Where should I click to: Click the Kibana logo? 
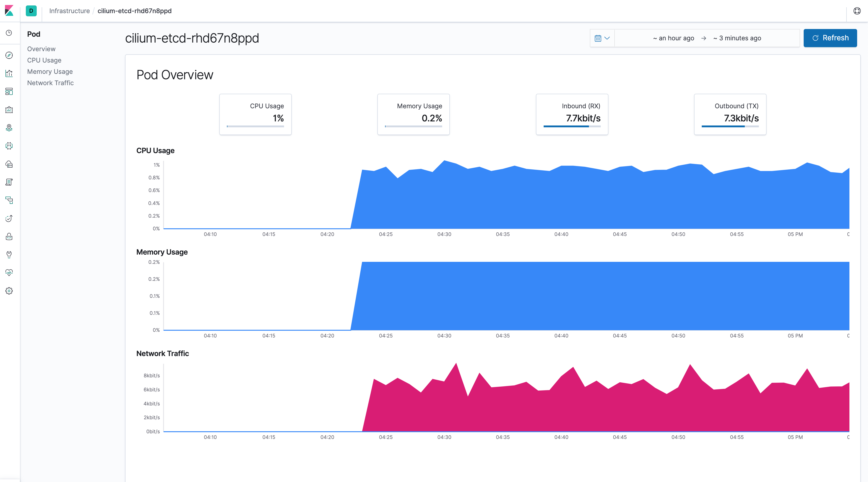(x=10, y=11)
